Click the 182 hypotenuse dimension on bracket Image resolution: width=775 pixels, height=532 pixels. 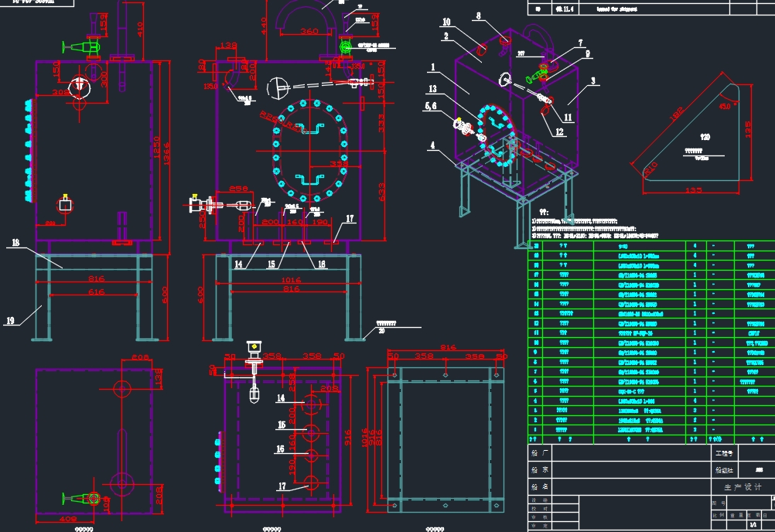[677, 115]
